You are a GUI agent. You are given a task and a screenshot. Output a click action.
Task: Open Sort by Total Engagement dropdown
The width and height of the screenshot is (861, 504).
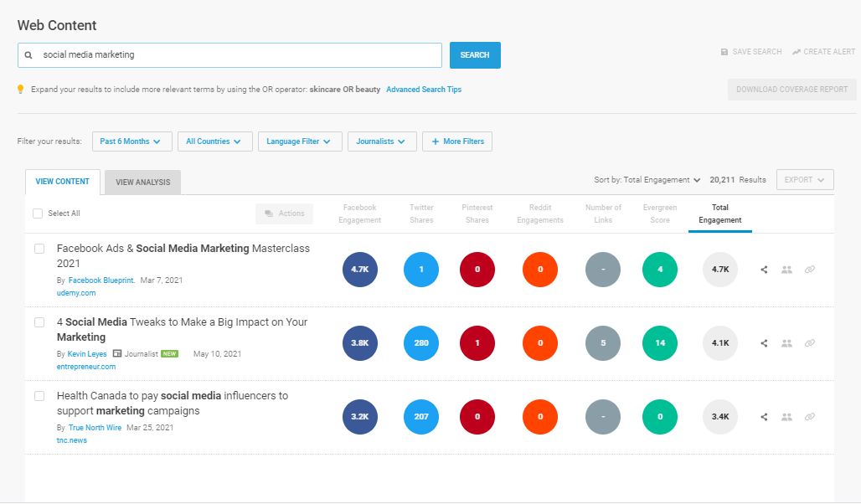pos(647,180)
